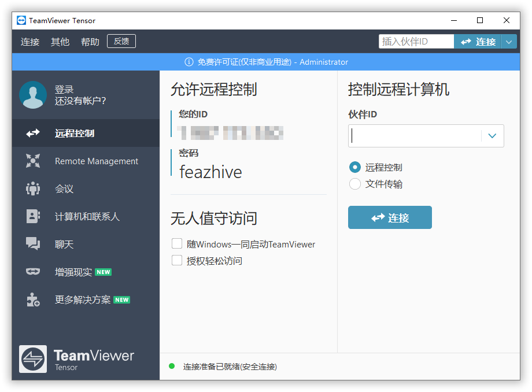Click the large 连接 button under 文件传输
The width and height of the screenshot is (532, 392).
[x=390, y=217]
